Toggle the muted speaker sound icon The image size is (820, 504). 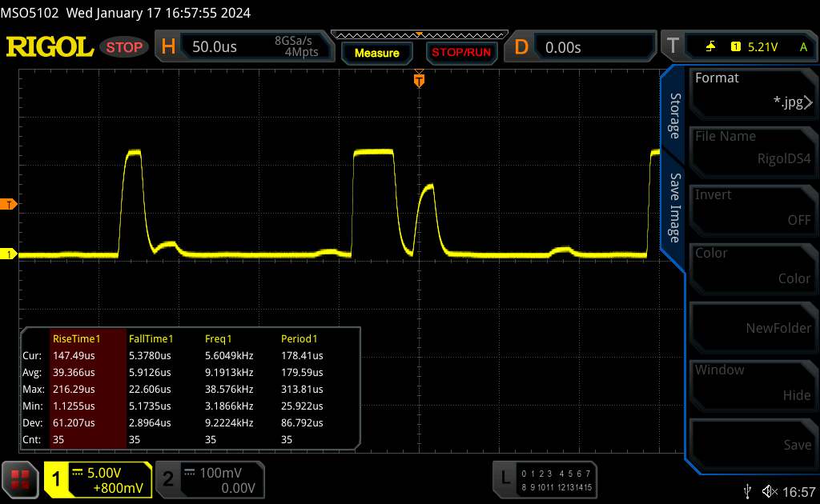[770, 491]
